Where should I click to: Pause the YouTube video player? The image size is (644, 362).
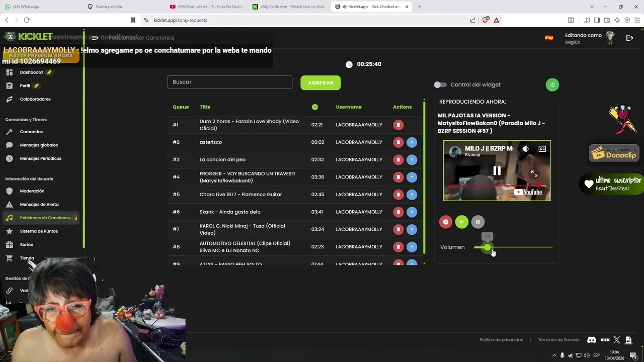point(497,171)
